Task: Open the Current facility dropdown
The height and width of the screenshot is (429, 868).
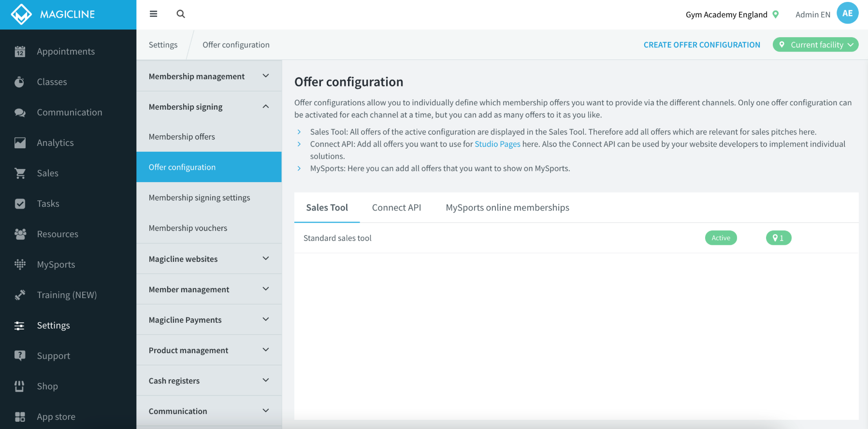Action: (815, 44)
